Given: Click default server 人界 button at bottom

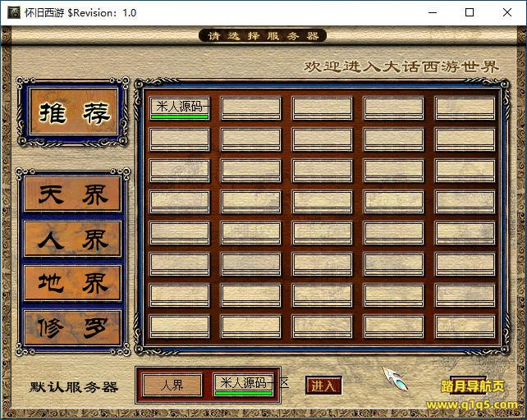Looking at the screenshot, I should [172, 385].
